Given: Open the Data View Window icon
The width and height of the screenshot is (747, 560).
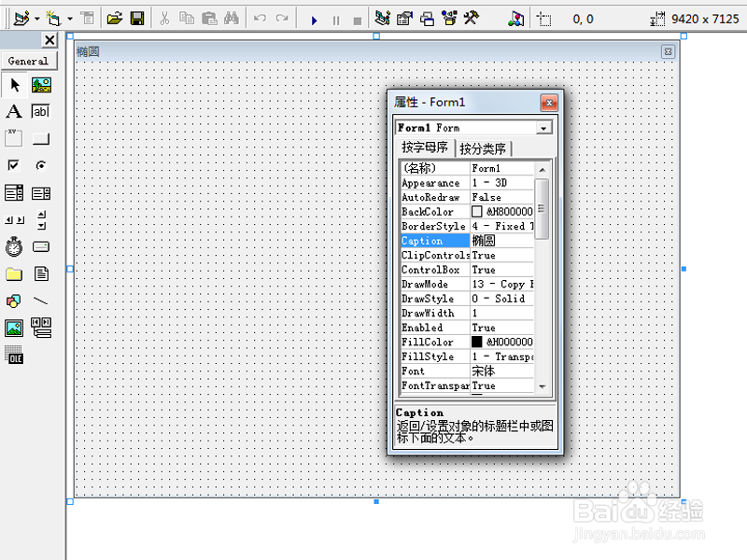Looking at the screenshot, I should [516, 19].
